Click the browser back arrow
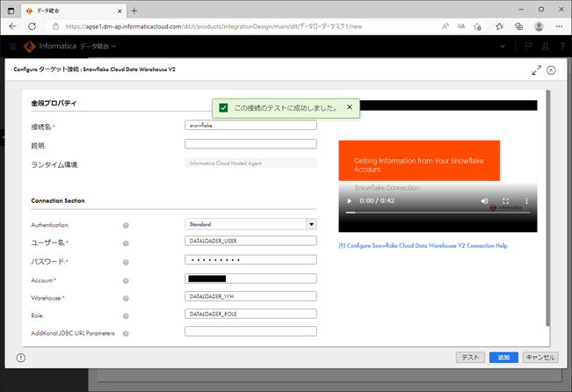Image resolution: width=572 pixels, height=392 pixels. pos(13,26)
